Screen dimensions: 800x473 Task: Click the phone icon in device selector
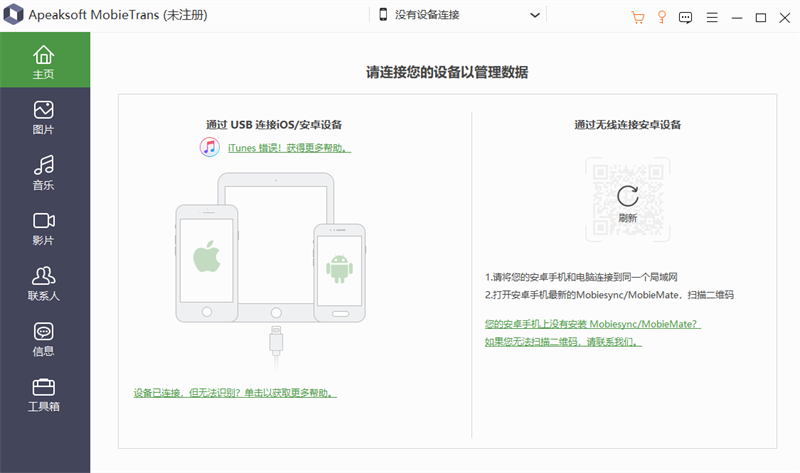click(383, 14)
